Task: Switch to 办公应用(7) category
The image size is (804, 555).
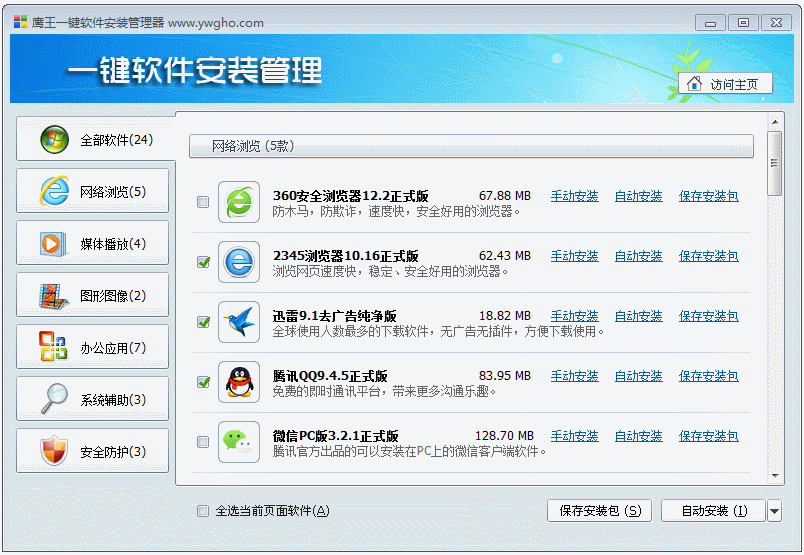Action: 92,347
